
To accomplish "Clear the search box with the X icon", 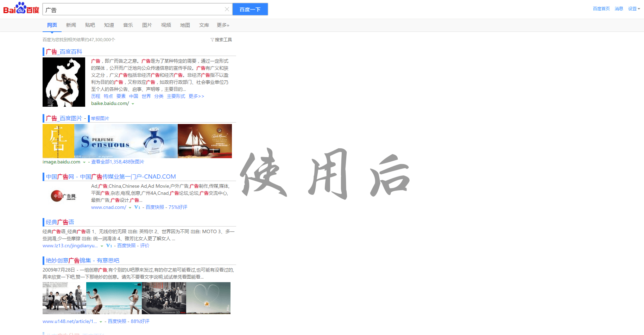I will pyautogui.click(x=227, y=9).
